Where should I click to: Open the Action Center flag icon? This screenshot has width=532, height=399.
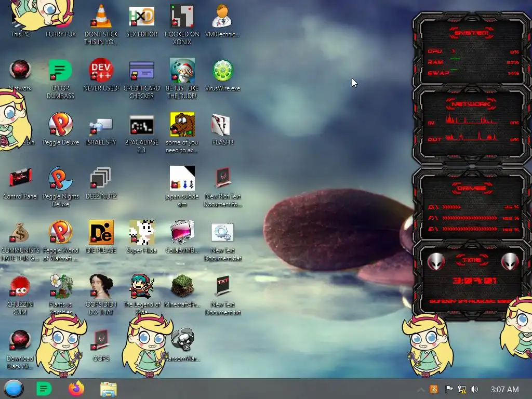449,389
